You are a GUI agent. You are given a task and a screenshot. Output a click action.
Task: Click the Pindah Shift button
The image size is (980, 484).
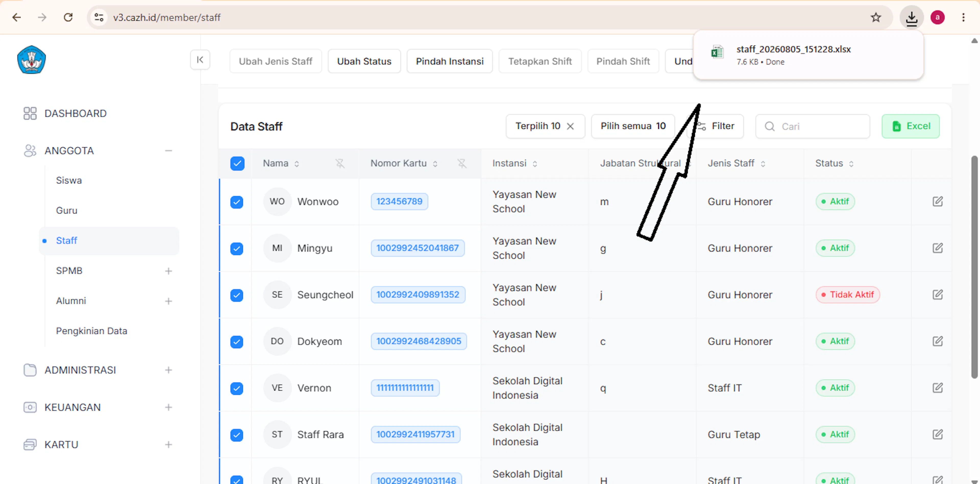(623, 61)
